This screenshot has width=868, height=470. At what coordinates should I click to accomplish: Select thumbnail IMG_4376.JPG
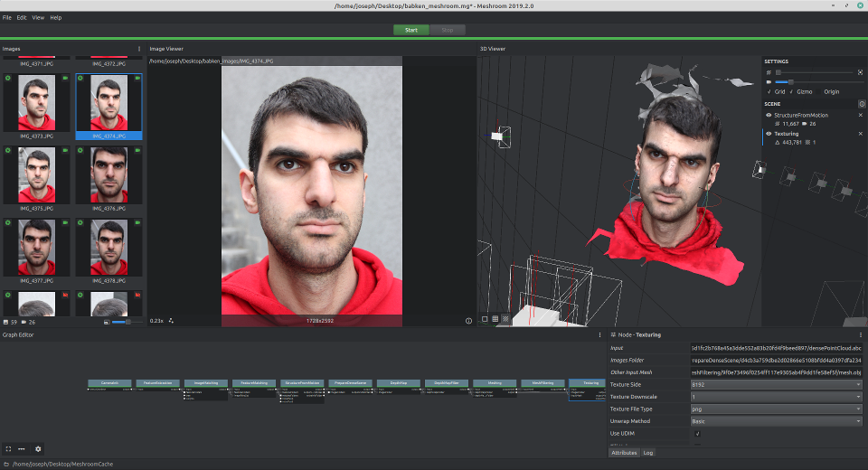(x=109, y=179)
